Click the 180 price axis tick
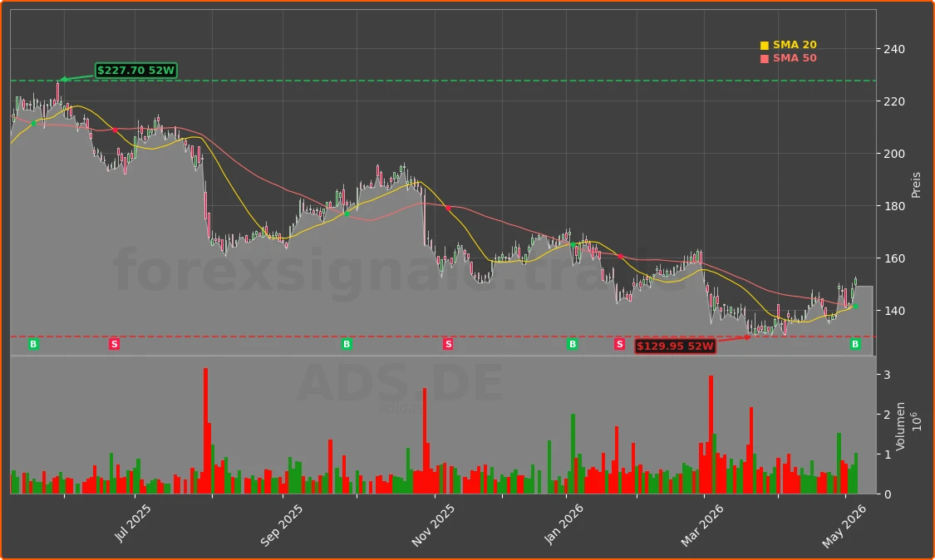Image resolution: width=935 pixels, height=560 pixels. pos(893,206)
